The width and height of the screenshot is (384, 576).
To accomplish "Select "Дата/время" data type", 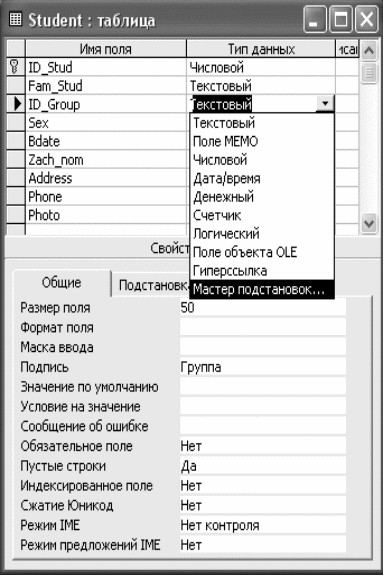I will point(262,179).
